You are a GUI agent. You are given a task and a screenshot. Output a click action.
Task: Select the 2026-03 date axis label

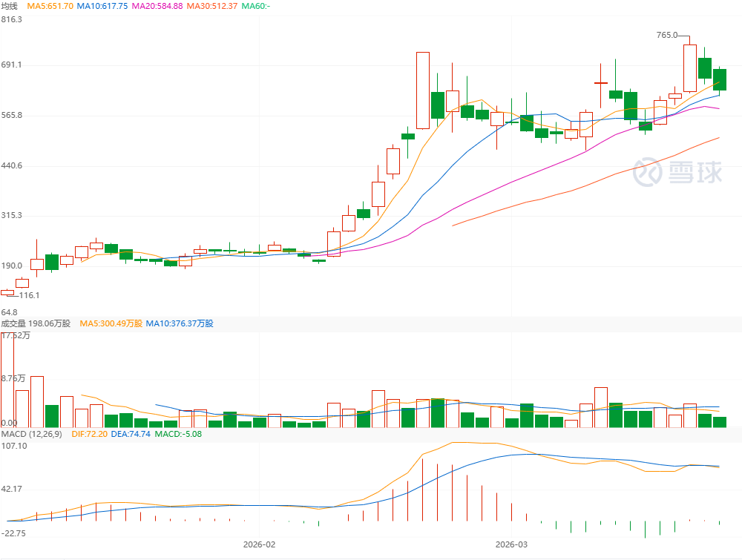[511, 544]
